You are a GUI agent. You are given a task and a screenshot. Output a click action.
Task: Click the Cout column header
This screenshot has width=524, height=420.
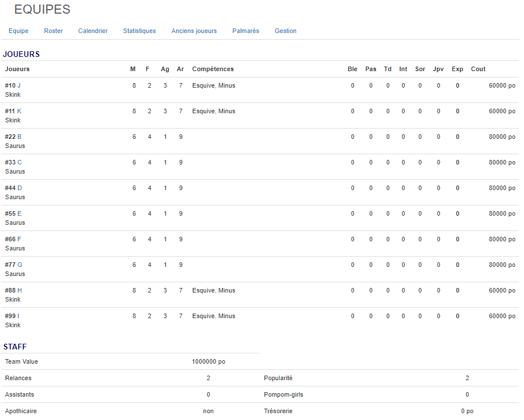point(478,69)
